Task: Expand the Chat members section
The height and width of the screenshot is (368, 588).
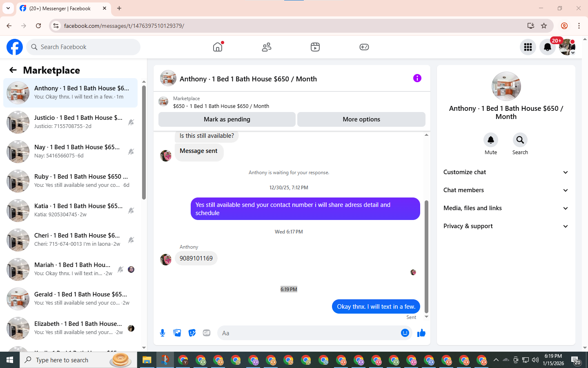Action: pos(506,190)
